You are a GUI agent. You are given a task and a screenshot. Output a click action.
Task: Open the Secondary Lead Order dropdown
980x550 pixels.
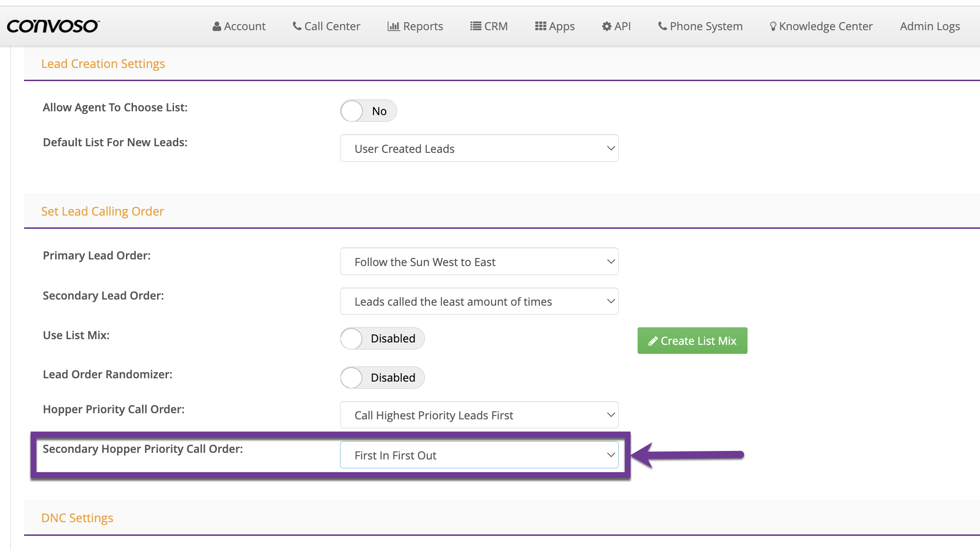pyautogui.click(x=479, y=301)
